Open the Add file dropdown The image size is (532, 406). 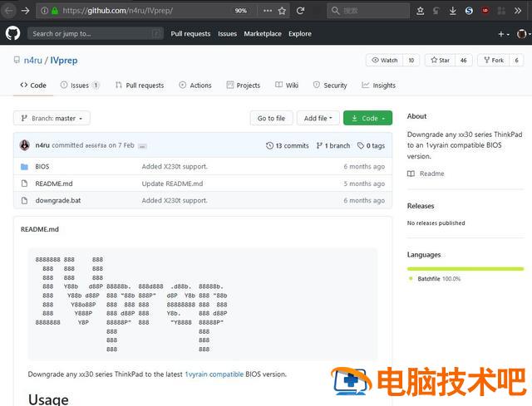(318, 118)
